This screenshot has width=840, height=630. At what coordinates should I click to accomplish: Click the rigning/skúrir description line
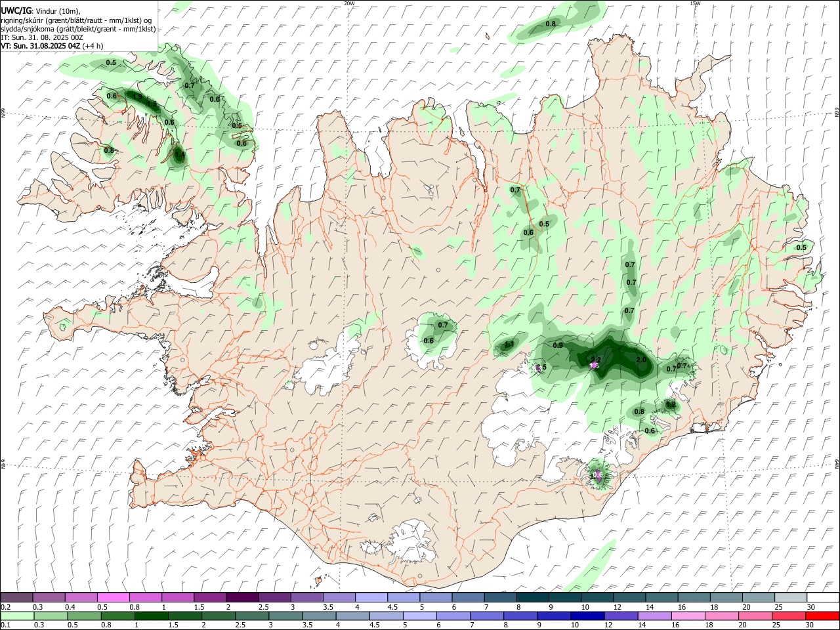77,20
